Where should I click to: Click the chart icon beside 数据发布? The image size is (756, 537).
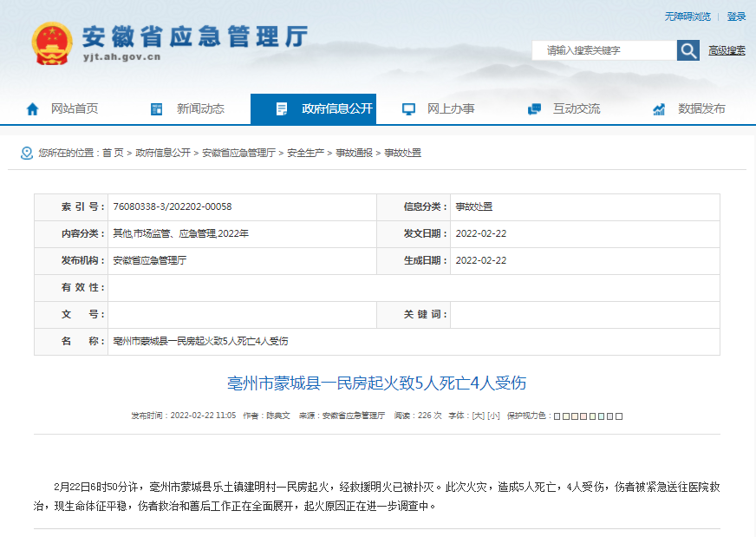pyautogui.click(x=659, y=109)
